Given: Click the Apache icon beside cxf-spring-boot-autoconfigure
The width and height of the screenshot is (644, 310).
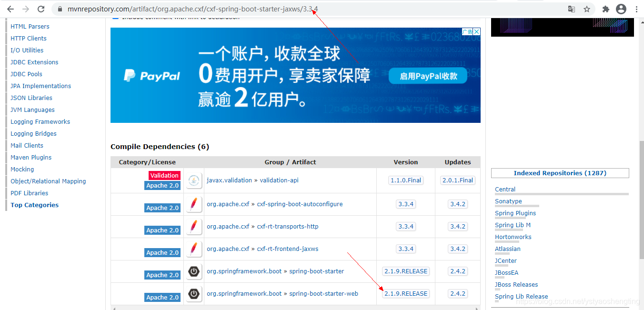Looking at the screenshot, I should [x=194, y=204].
